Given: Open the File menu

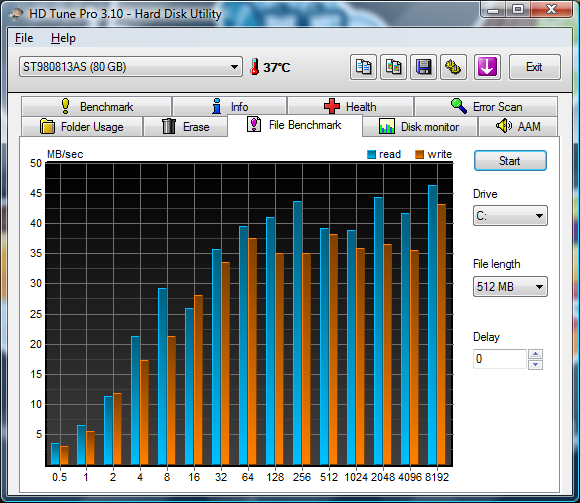Looking at the screenshot, I should (x=24, y=38).
